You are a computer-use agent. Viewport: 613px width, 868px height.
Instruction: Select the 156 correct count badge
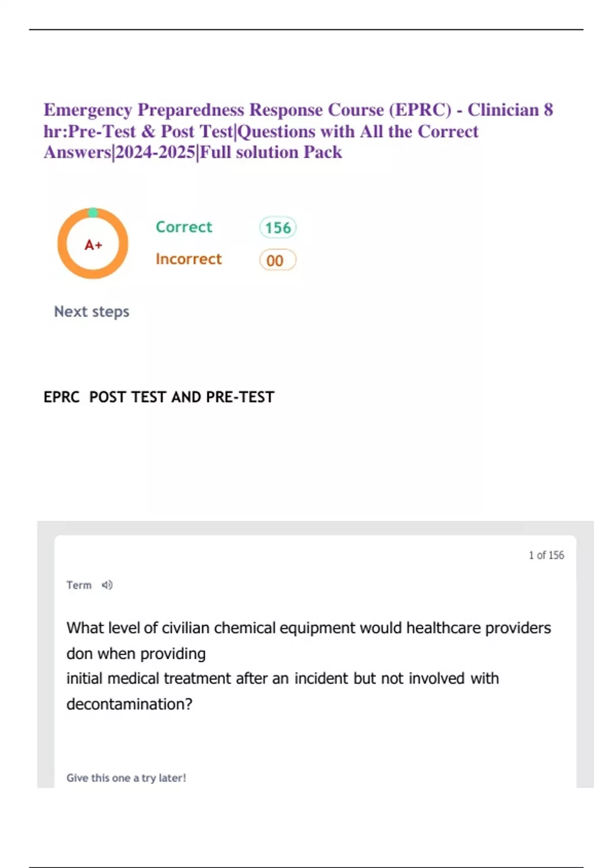[x=278, y=228]
